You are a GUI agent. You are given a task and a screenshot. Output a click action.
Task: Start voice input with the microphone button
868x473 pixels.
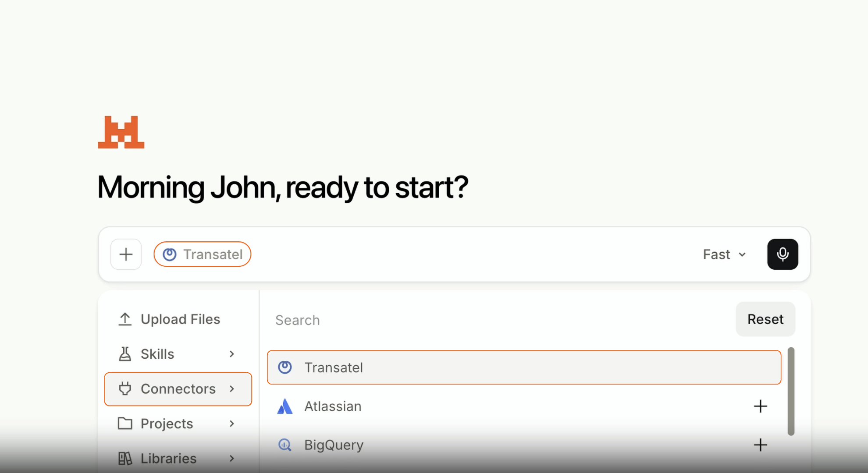(x=783, y=254)
